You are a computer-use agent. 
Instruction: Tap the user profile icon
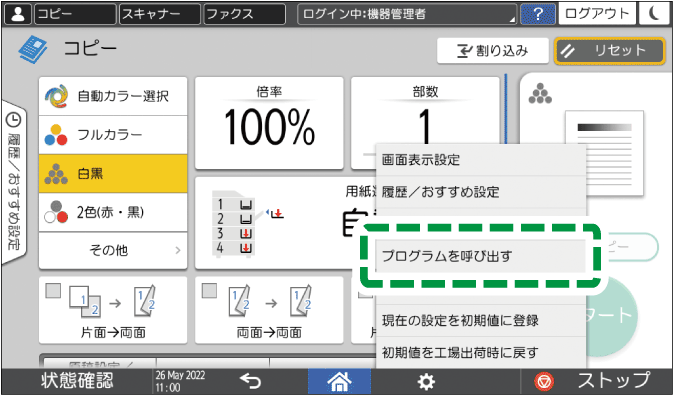tap(18, 14)
